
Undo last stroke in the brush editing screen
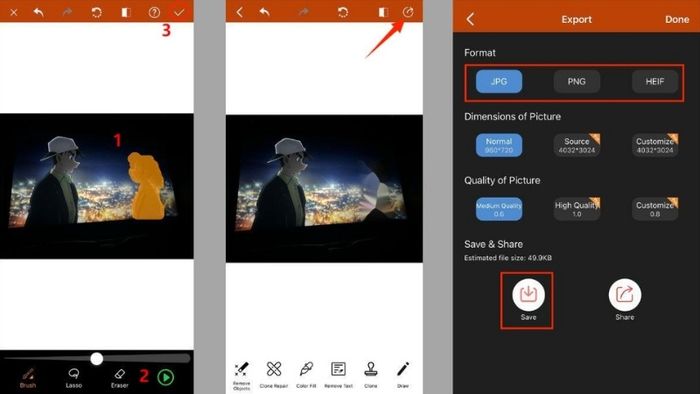click(39, 12)
